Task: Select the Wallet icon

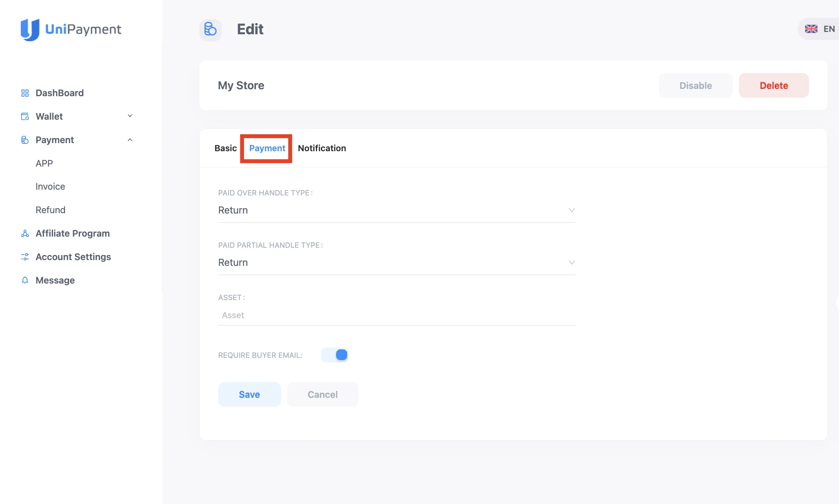Action: click(25, 116)
